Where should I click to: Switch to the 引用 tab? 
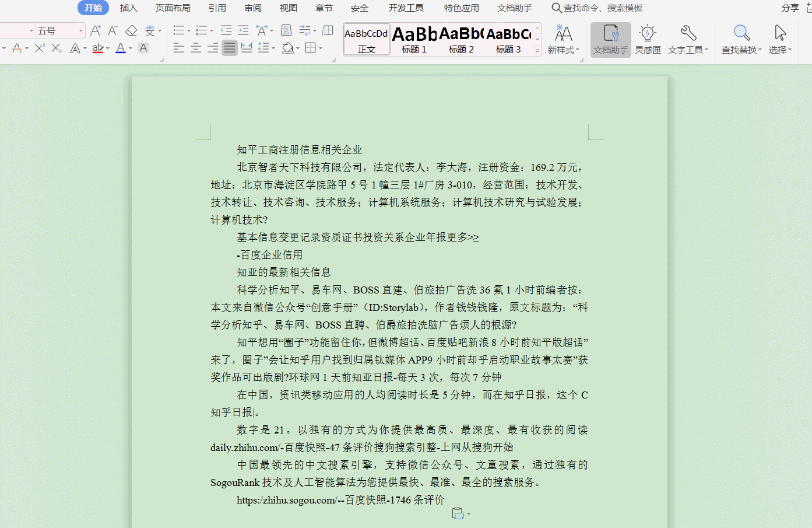pyautogui.click(x=217, y=8)
